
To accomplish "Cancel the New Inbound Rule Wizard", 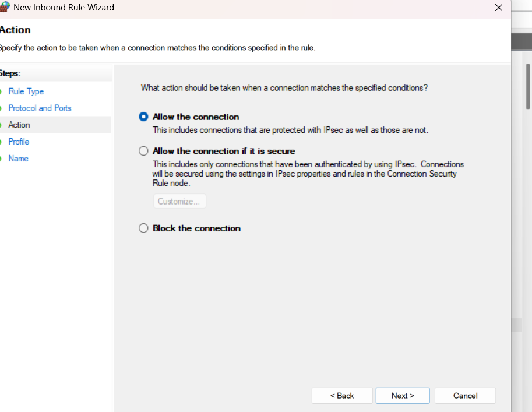I will click(x=465, y=396).
